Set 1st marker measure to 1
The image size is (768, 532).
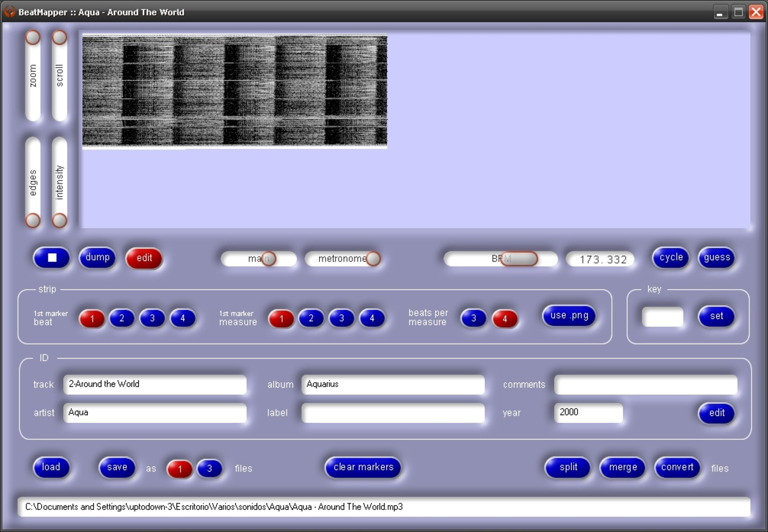[x=281, y=319]
